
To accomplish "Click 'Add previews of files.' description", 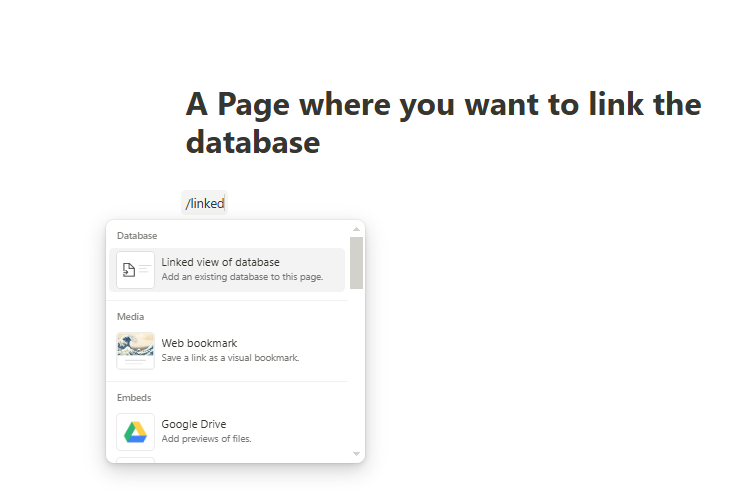I will pyautogui.click(x=206, y=439).
